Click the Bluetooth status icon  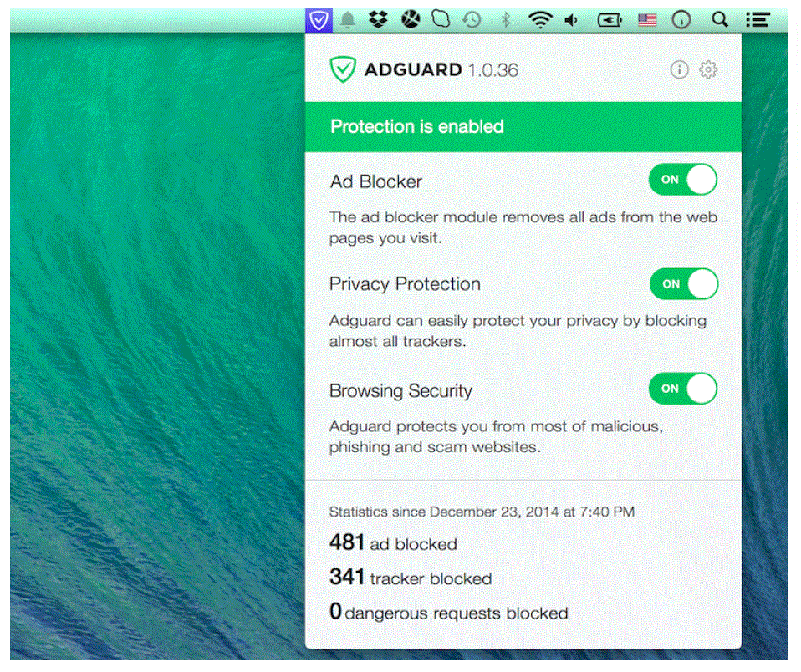(x=506, y=20)
